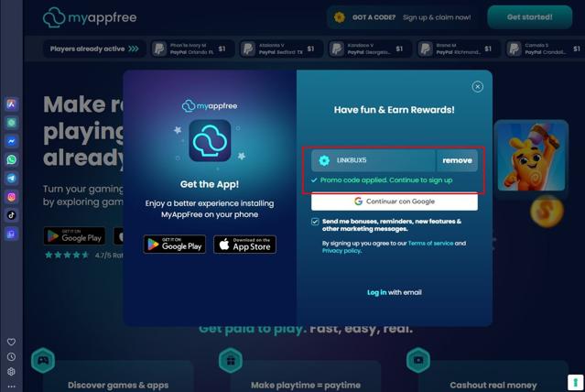Click the gold dollar coin graphic
The image size is (585, 392).
tap(547, 212)
